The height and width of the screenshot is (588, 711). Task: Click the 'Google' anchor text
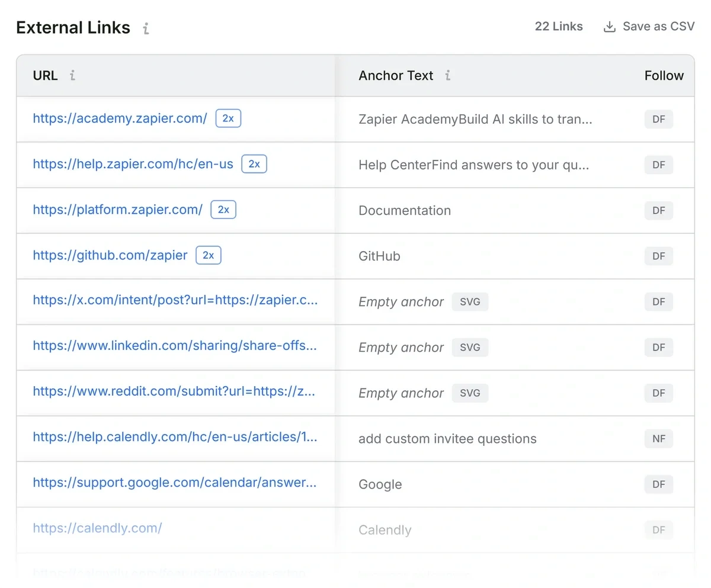380,484
